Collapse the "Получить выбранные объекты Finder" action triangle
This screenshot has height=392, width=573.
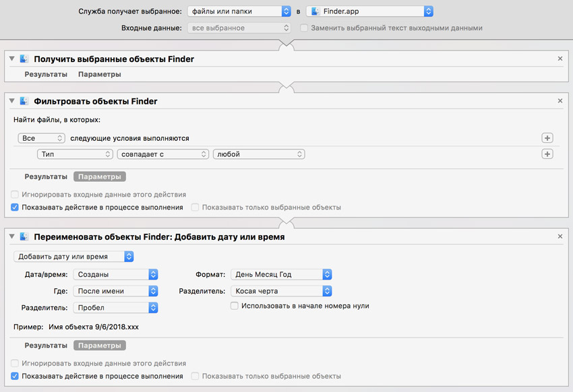click(11, 59)
